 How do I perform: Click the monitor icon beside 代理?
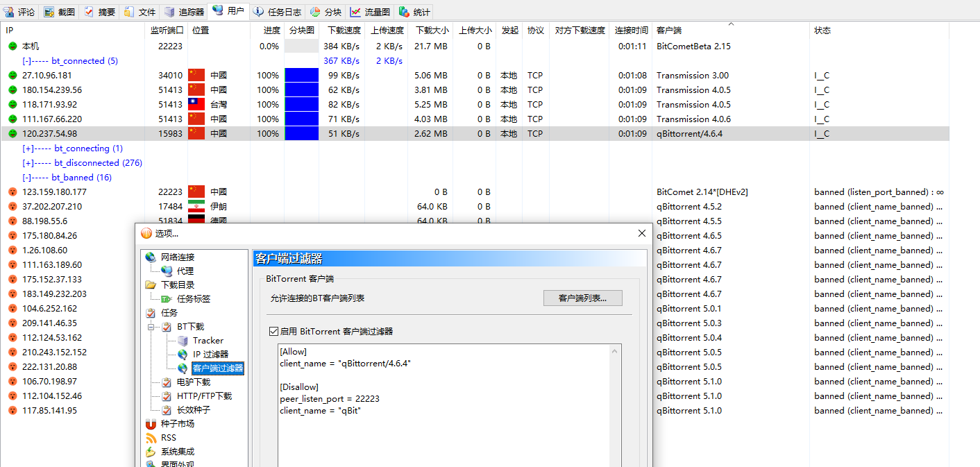point(167,271)
